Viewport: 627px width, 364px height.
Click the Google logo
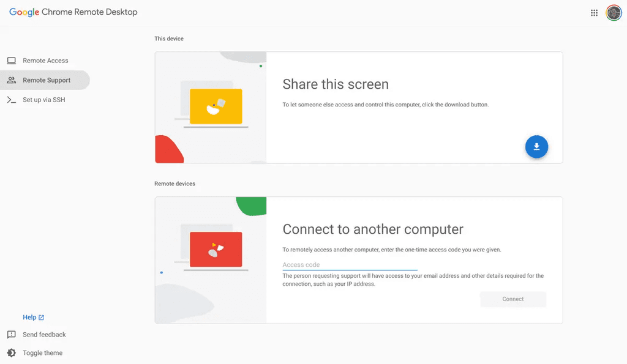click(24, 12)
